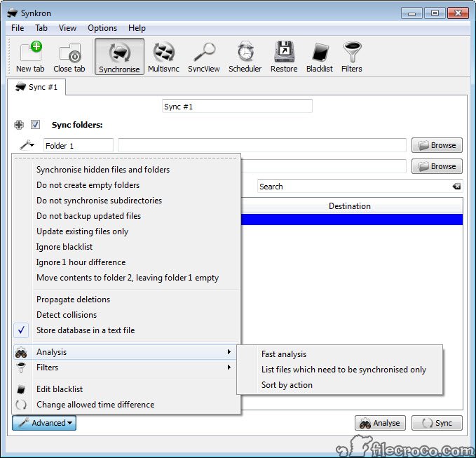This screenshot has height=458, width=476.
Task: Click the binoculars icon next to Analysis
Action: coord(21,353)
